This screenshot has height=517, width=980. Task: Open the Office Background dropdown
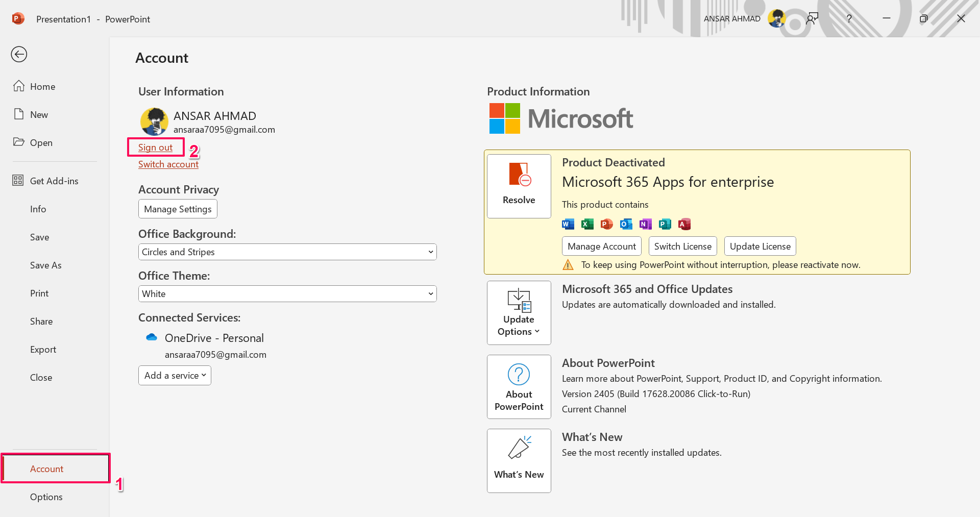coord(287,252)
